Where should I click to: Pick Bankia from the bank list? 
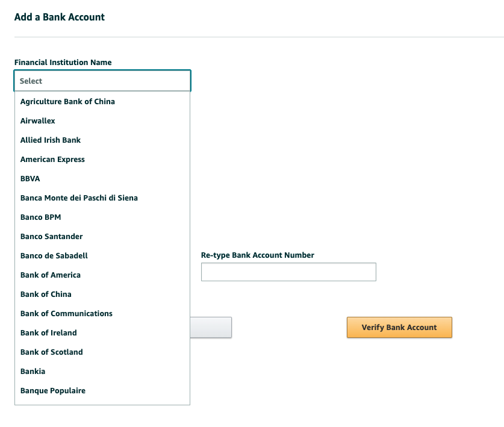tap(32, 371)
